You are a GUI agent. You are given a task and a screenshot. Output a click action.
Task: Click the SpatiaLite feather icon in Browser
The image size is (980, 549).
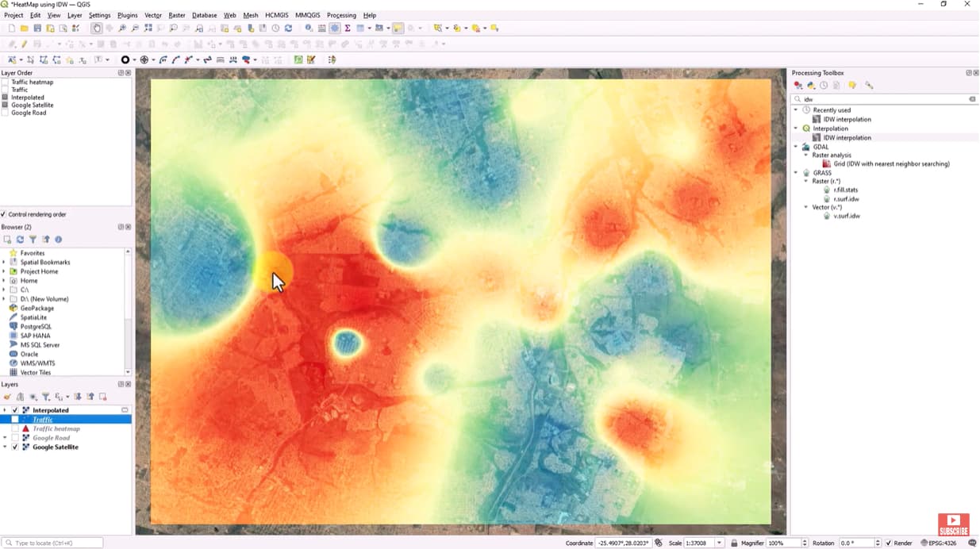click(x=13, y=317)
